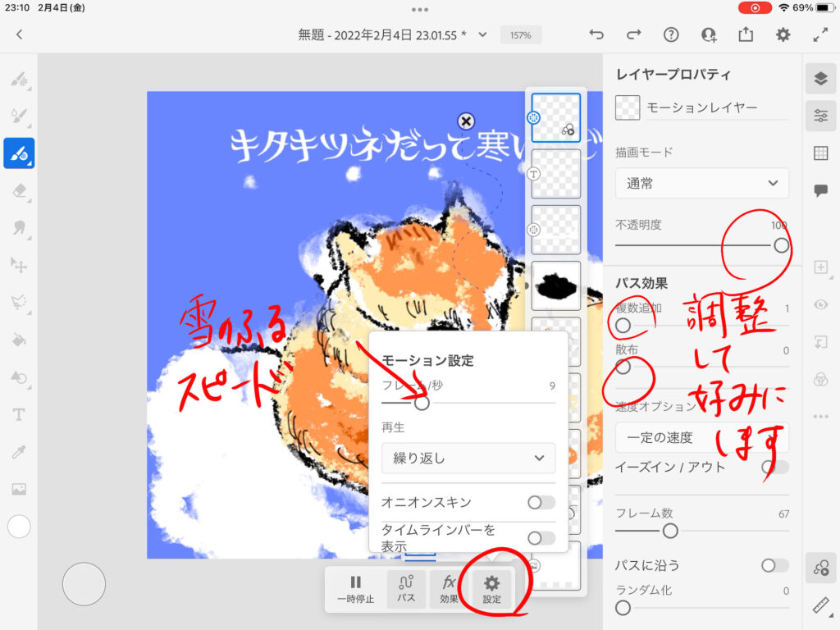Pick the Eyedropper tool
Viewport: 840px width, 630px height.
(x=19, y=452)
